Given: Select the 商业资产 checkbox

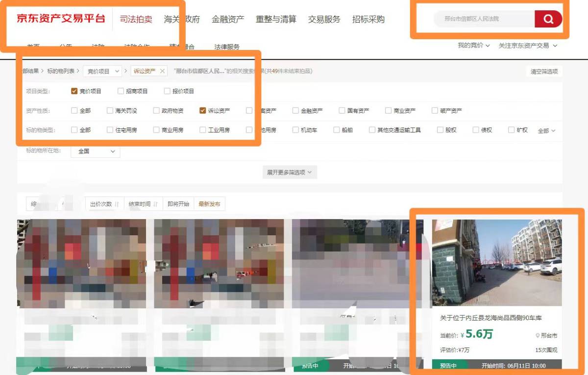Looking at the screenshot, I should pyautogui.click(x=389, y=111).
